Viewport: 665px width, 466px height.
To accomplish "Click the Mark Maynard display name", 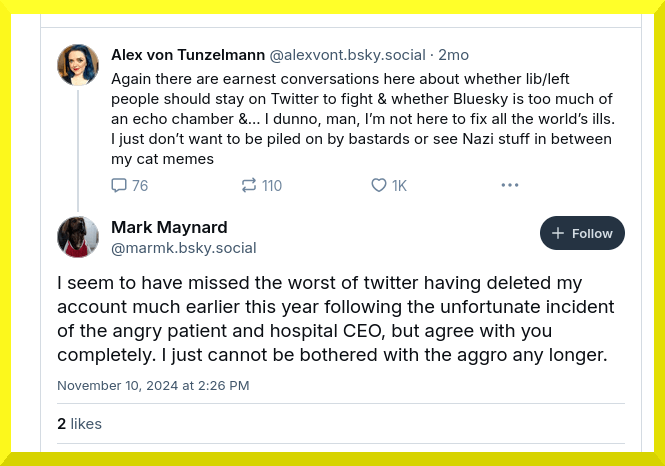I will coord(169,227).
